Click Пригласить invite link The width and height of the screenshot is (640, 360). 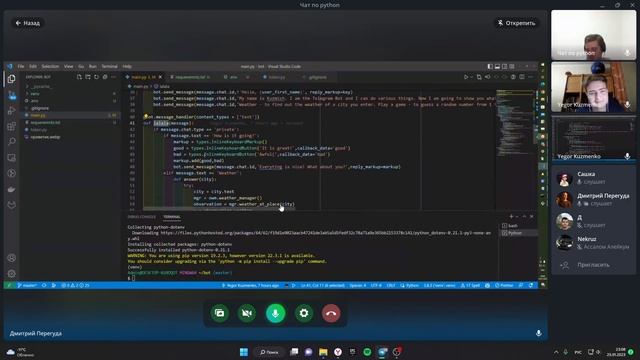pos(593,265)
